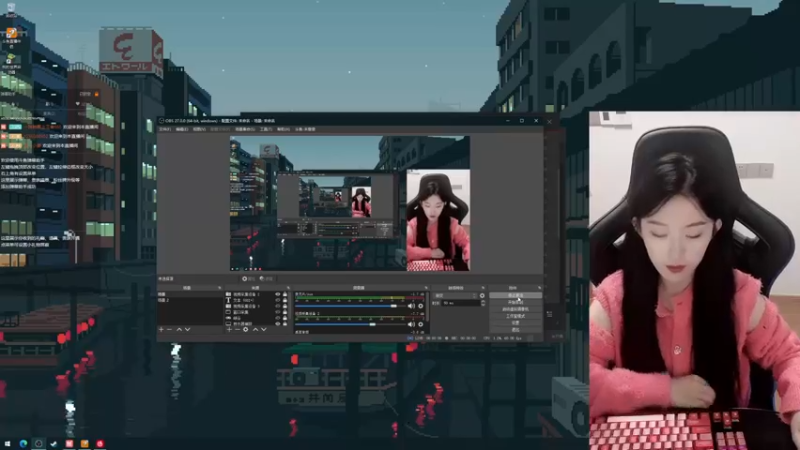Open the scene transition type dropdown

tap(455, 295)
